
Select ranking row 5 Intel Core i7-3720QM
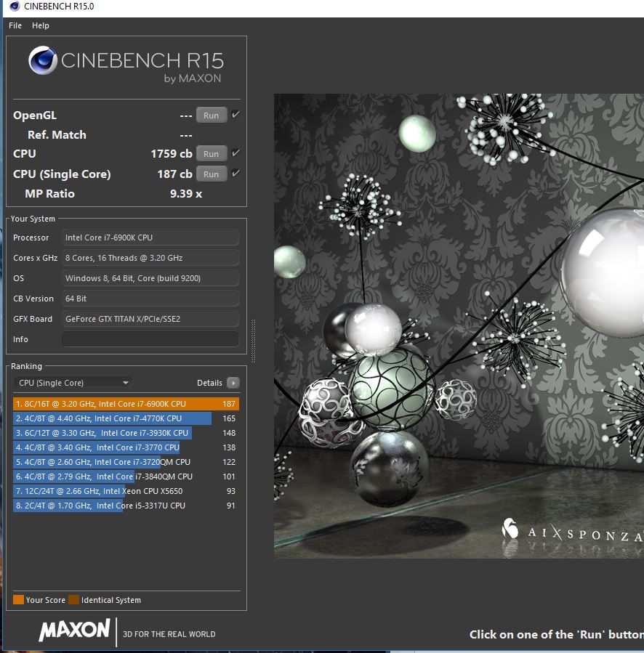[x=126, y=462]
